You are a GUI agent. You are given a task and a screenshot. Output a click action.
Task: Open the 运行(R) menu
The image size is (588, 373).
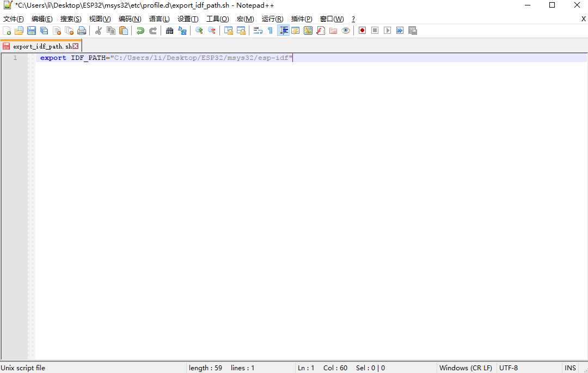pyautogui.click(x=273, y=19)
